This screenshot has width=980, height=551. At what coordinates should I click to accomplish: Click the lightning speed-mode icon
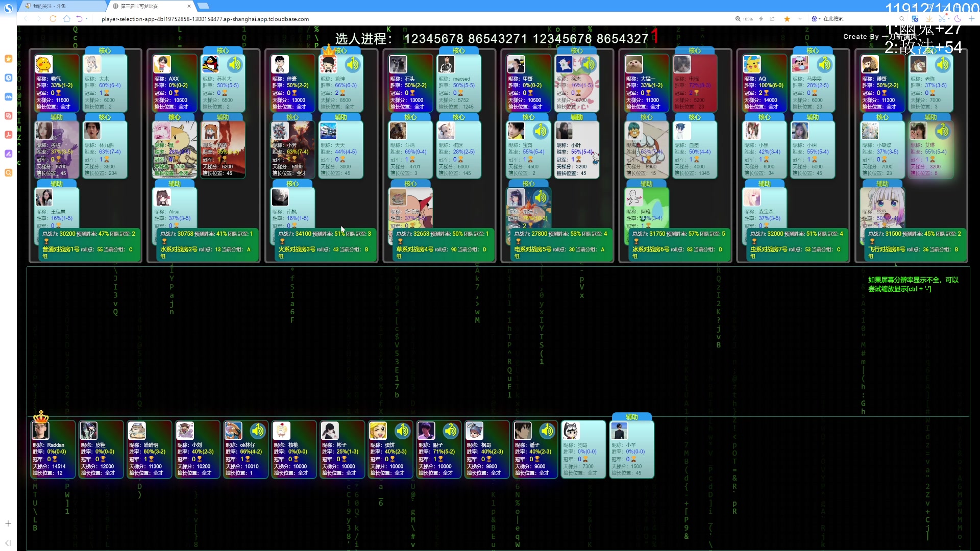point(761,19)
